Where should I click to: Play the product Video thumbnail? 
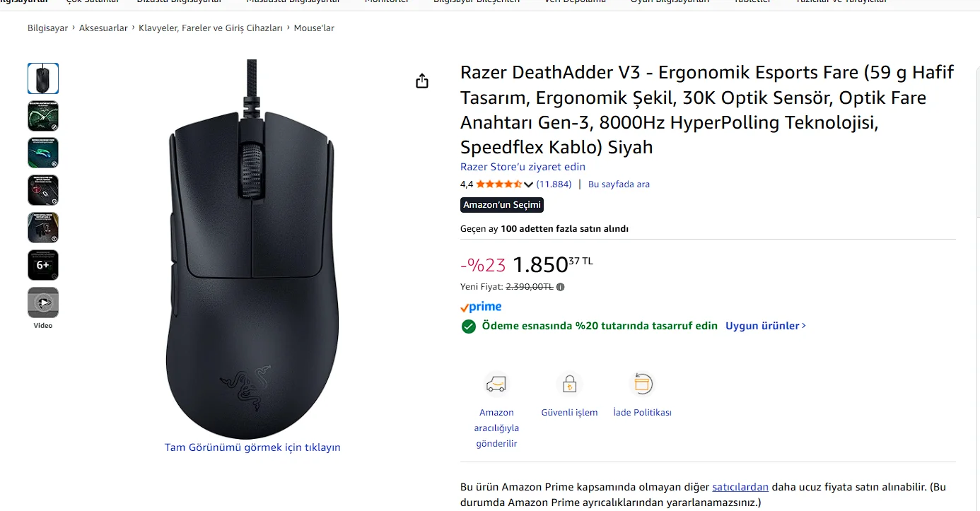43,303
